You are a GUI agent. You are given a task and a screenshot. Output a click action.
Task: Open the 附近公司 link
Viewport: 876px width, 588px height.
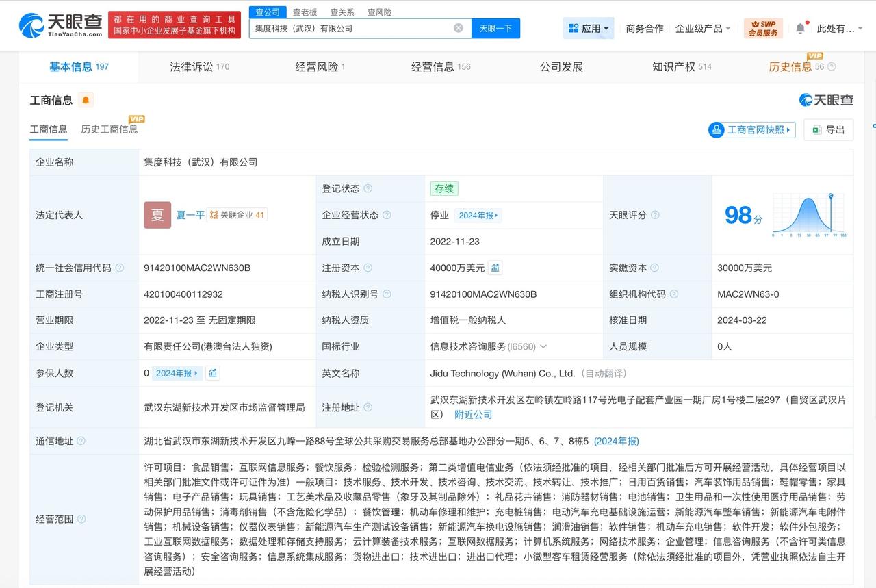pyautogui.click(x=472, y=413)
